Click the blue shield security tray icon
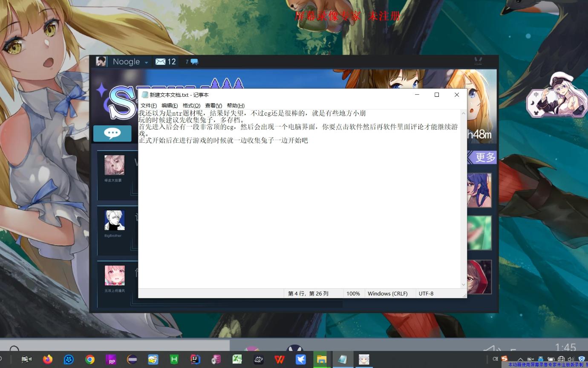The width and height of the screenshot is (588, 368). click(x=582, y=359)
